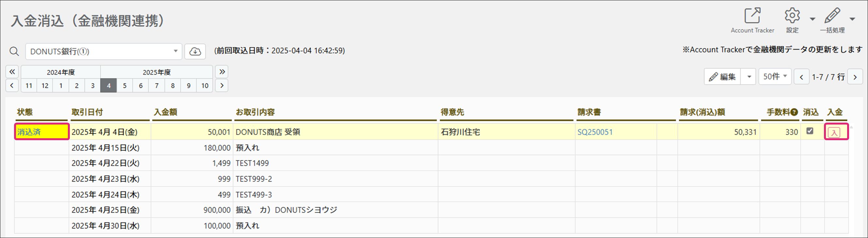This screenshot has height=238, width=868.
Task: Jump forward with double right chevron
Action: click(x=222, y=72)
